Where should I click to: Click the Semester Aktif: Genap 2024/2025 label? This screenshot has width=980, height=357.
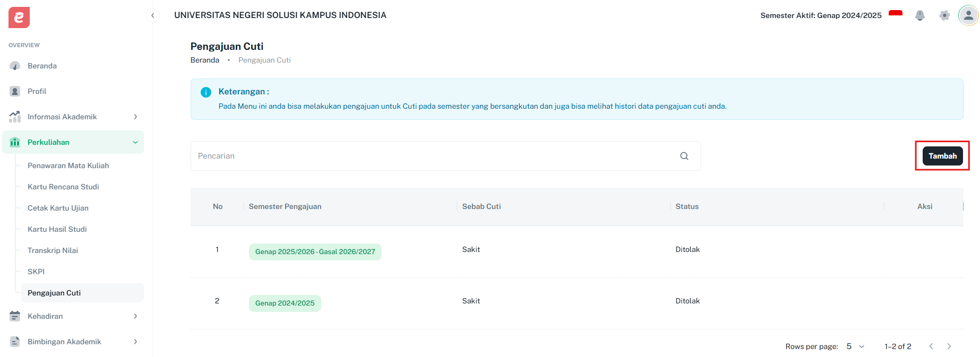point(821,15)
